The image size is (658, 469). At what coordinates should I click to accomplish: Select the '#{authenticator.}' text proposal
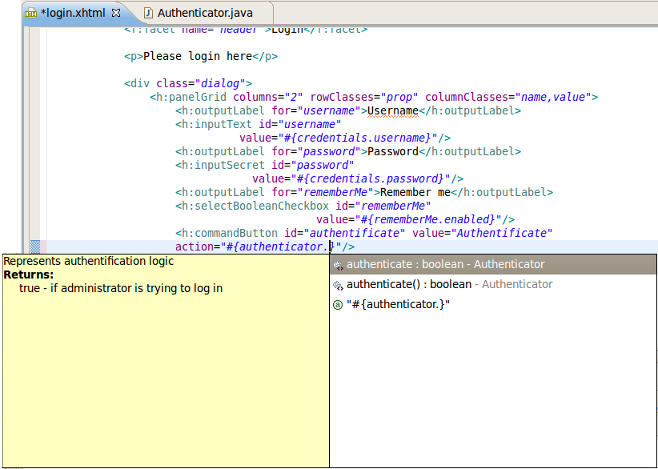tap(398, 304)
